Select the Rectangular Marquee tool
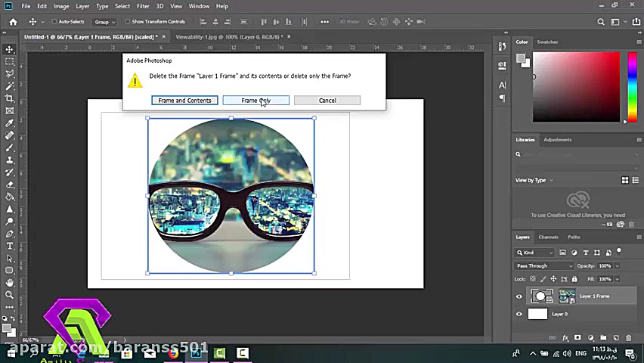The image size is (644, 363). pyautogui.click(x=10, y=61)
